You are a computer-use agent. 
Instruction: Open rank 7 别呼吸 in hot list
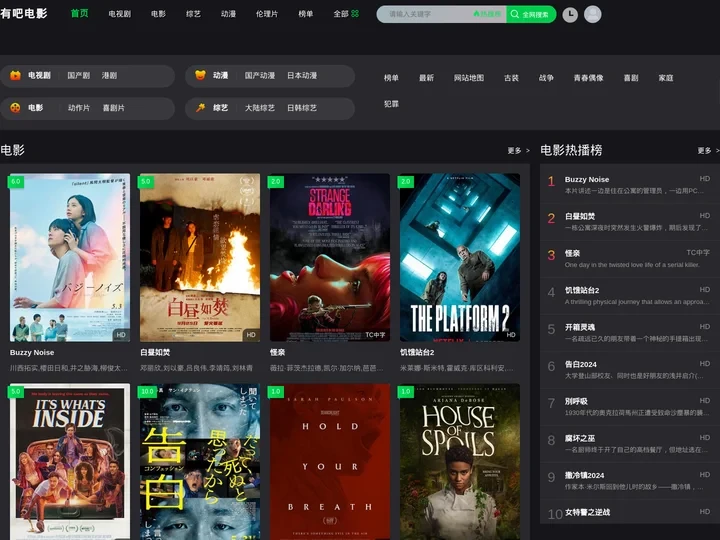630,407
